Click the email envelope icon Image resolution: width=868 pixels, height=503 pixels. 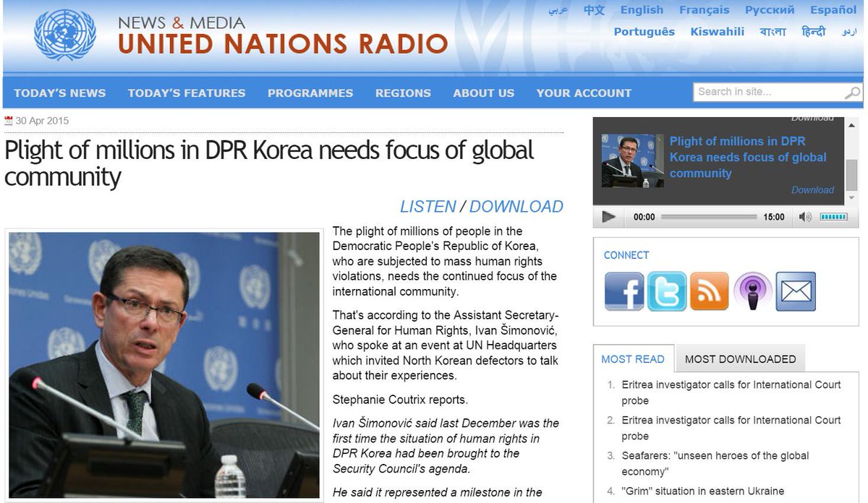(x=796, y=291)
